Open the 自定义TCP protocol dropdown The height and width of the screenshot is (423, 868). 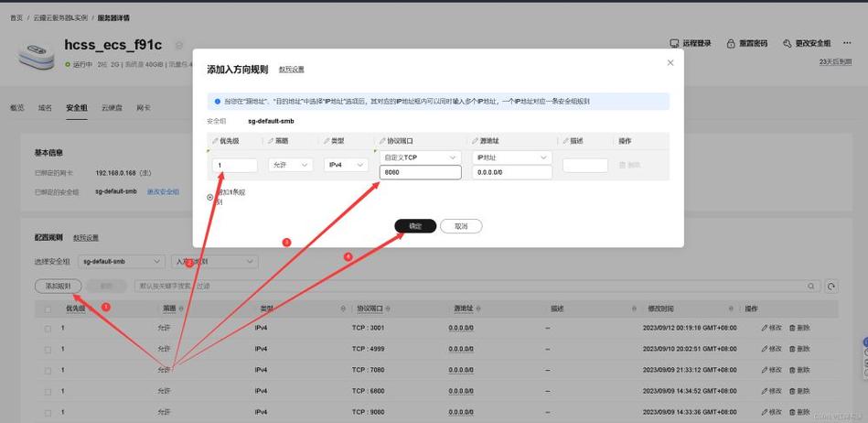420,157
